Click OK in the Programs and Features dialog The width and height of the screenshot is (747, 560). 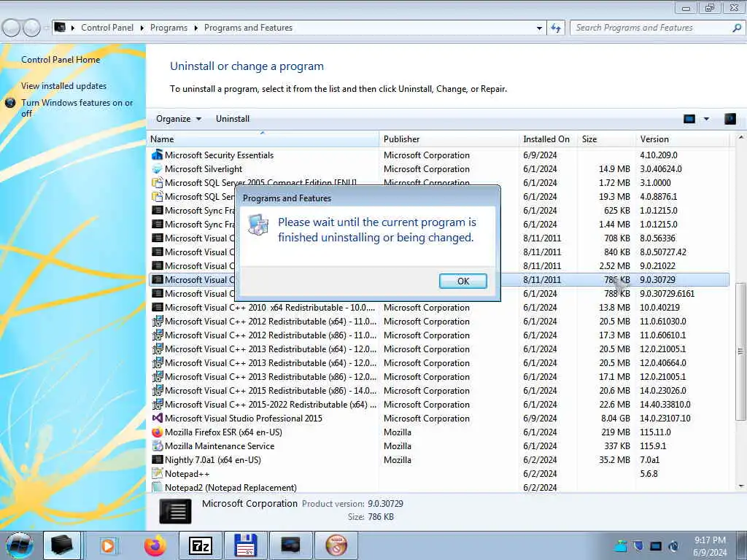(x=462, y=281)
